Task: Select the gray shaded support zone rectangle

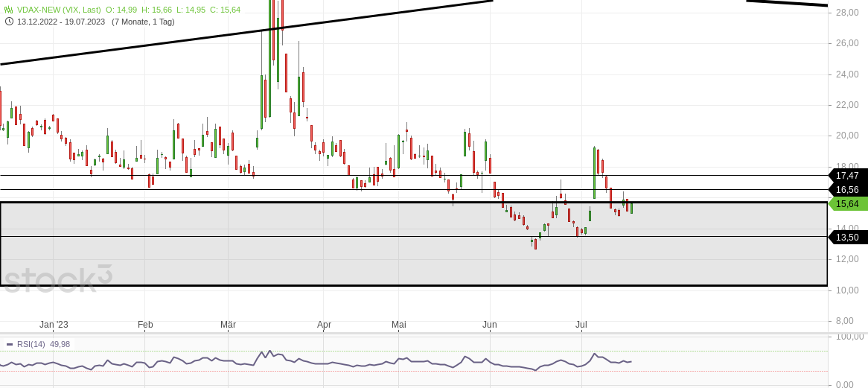Action: click(413, 244)
